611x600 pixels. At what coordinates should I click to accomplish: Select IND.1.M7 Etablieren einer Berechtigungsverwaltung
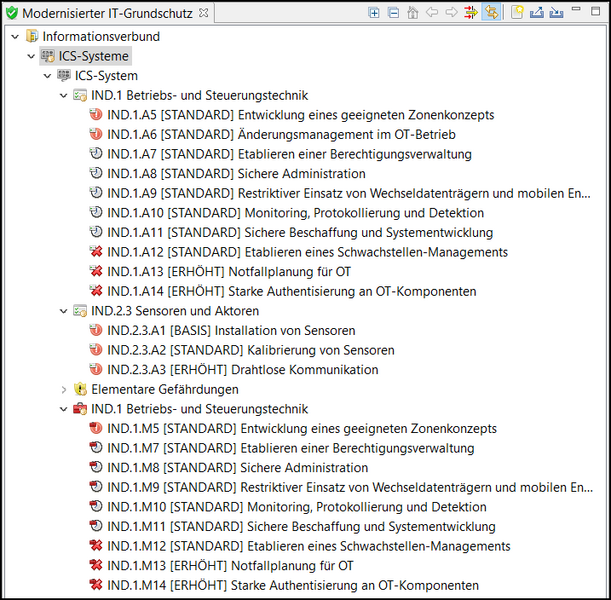[x=291, y=448]
